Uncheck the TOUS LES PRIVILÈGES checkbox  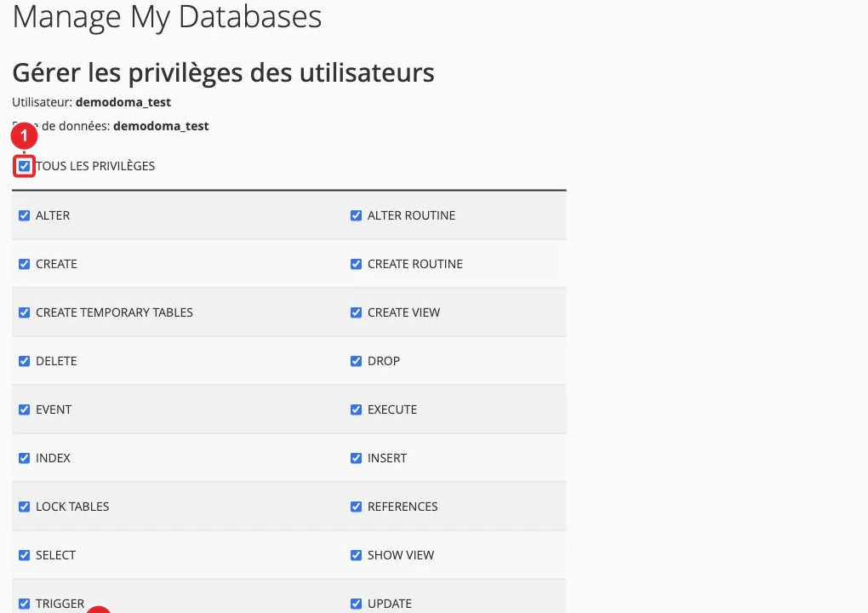[x=25, y=166]
